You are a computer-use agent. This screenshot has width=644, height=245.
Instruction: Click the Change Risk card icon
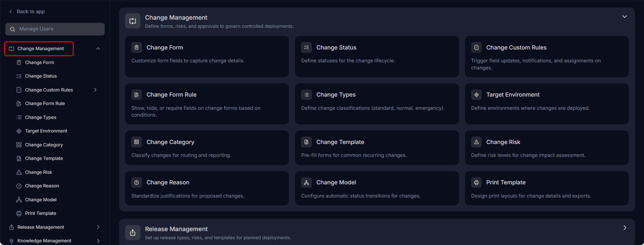click(x=476, y=142)
